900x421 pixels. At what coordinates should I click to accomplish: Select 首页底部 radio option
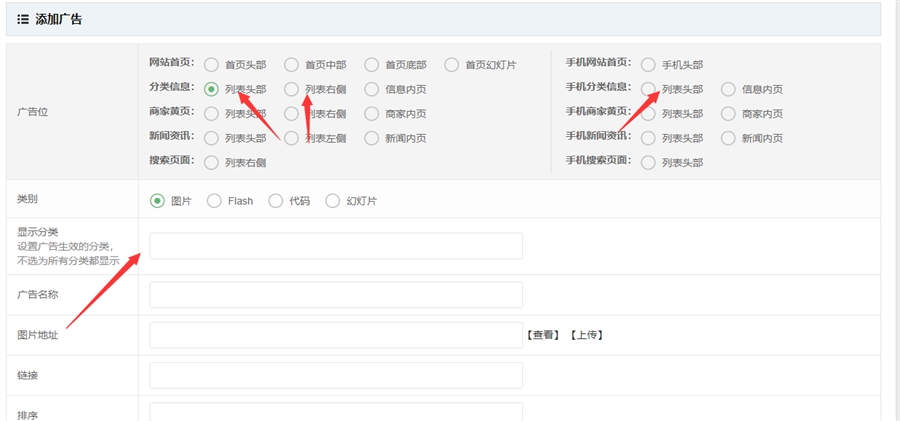tap(372, 65)
